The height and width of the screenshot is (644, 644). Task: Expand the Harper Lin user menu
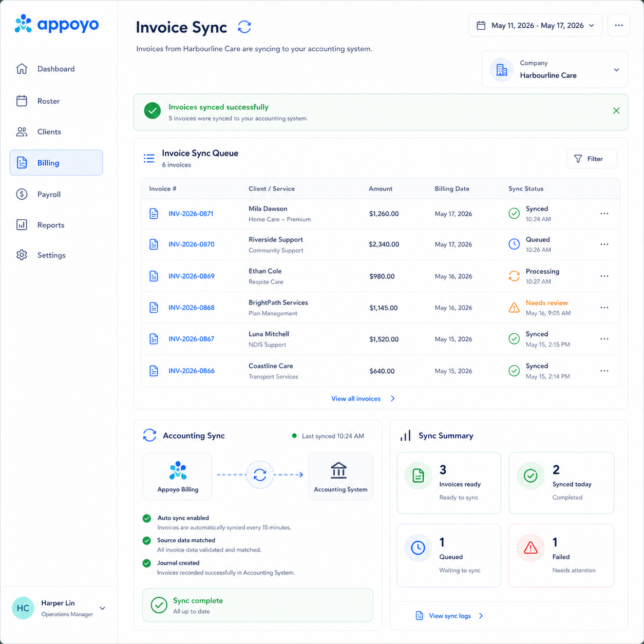pos(102,608)
